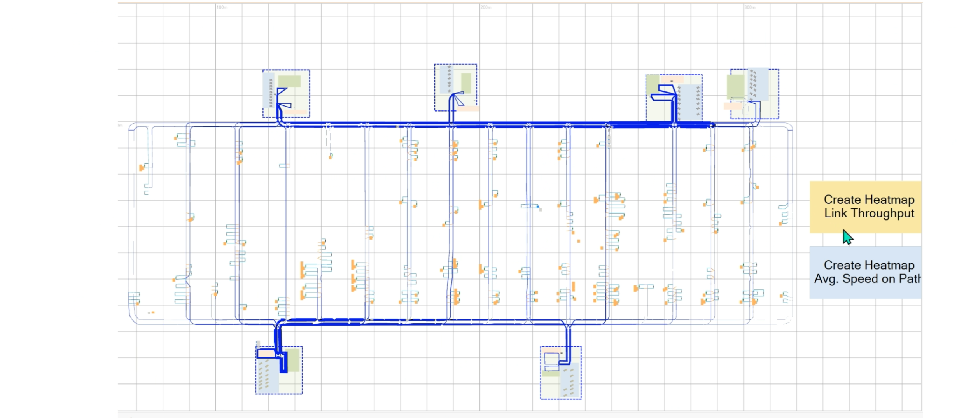
Task: Select blue vehicle column in top-left zone
Action: (x=269, y=91)
